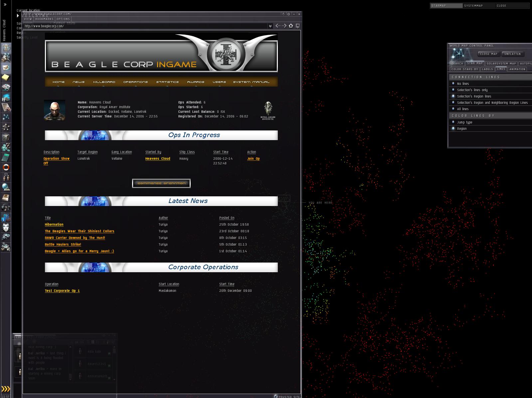Toggle the triangle beside Current location
This screenshot has width=532, height=398.
18,16
